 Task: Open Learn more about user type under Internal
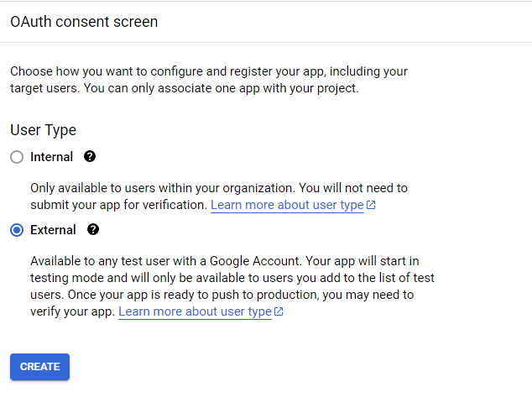tap(287, 205)
